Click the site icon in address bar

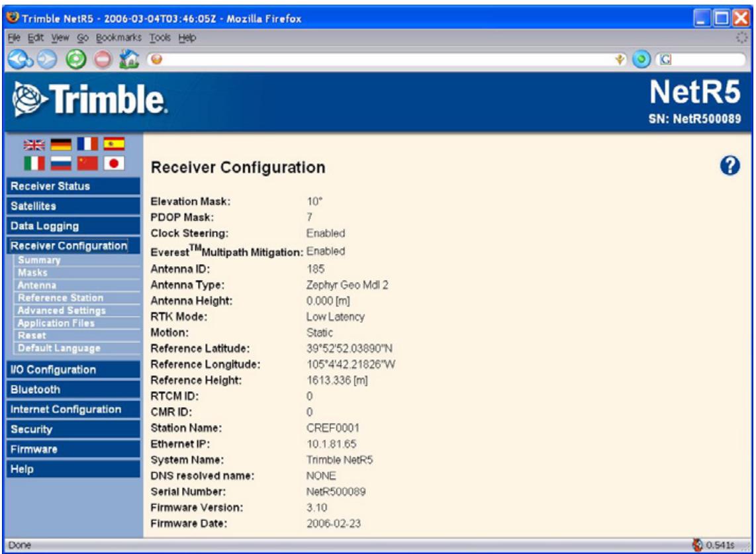point(157,60)
